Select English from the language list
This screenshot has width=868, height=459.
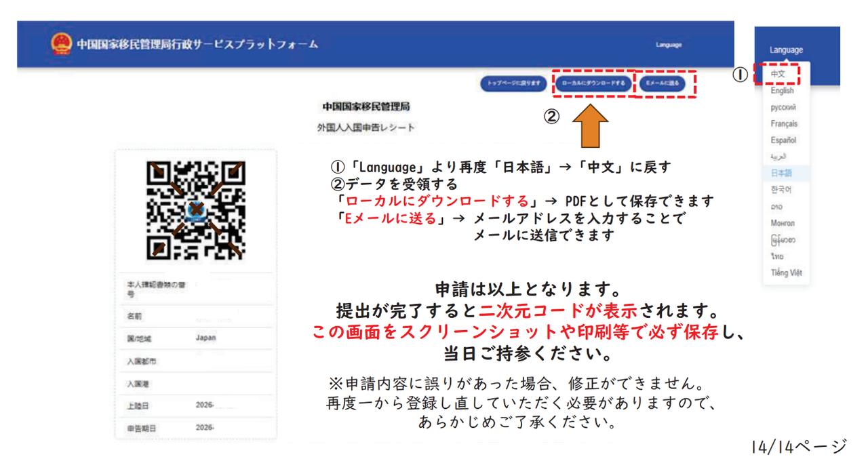(782, 90)
